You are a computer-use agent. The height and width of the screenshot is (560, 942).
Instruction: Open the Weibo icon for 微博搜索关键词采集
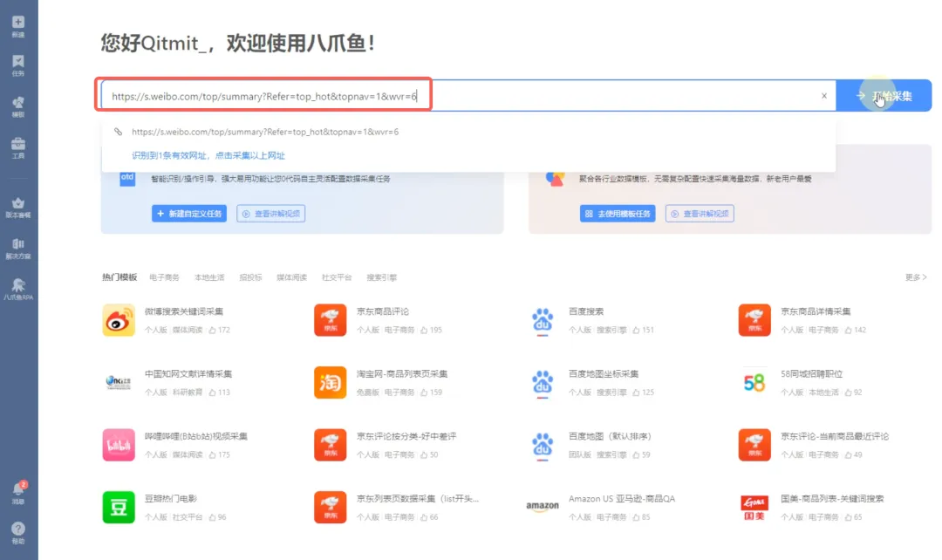[x=119, y=320]
